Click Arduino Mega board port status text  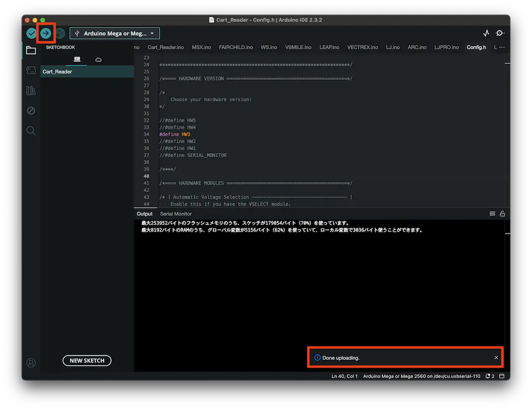pyautogui.click(x=422, y=376)
